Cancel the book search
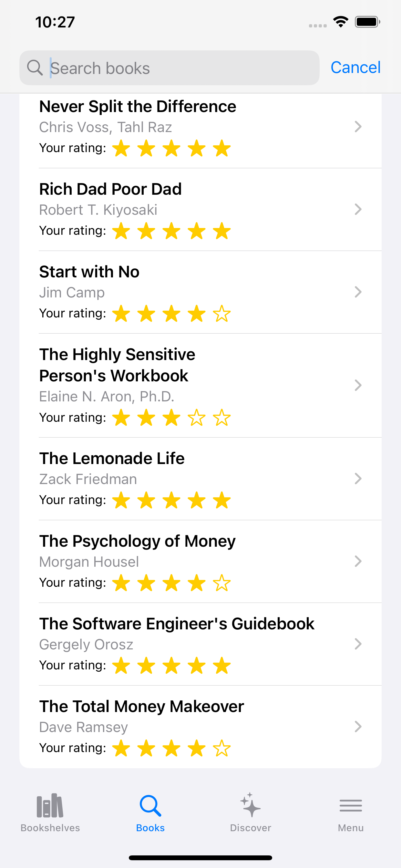 [x=355, y=67]
